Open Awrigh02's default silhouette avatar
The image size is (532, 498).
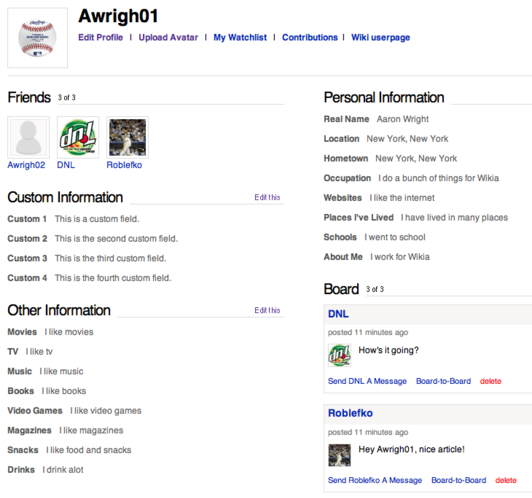tap(28, 137)
